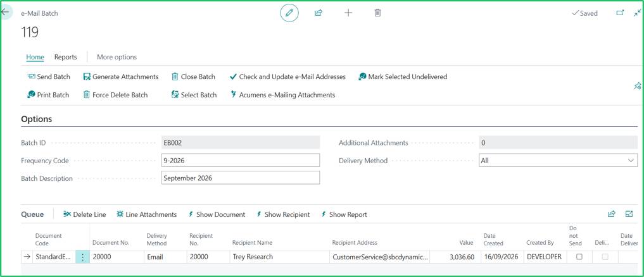Click the DEVELOPER cell

[544, 257]
